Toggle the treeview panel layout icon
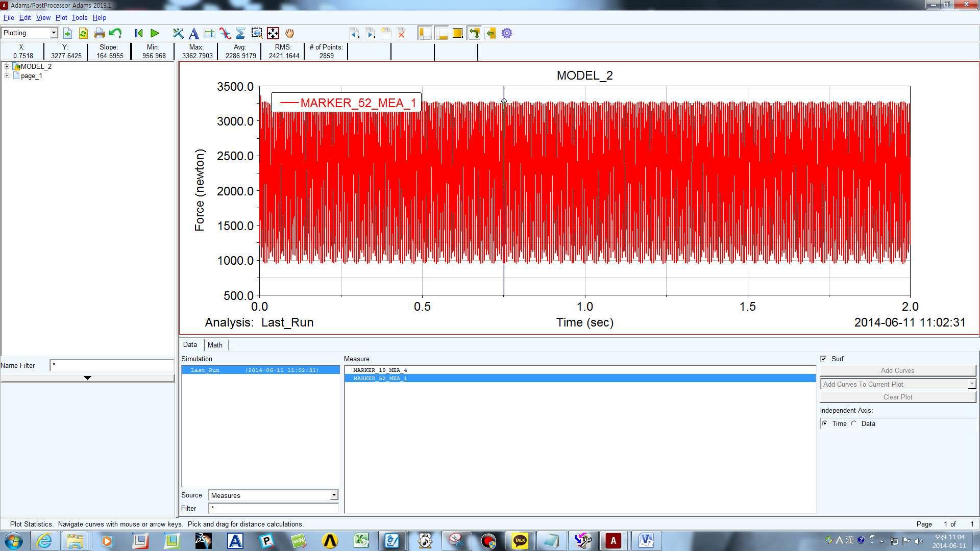This screenshot has height=551, width=980. (425, 34)
